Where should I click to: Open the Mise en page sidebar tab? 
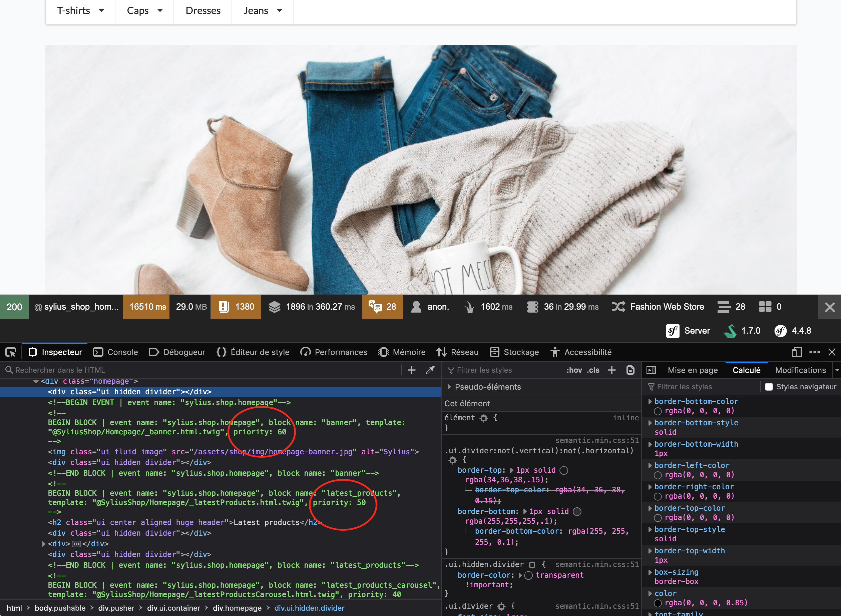click(693, 370)
